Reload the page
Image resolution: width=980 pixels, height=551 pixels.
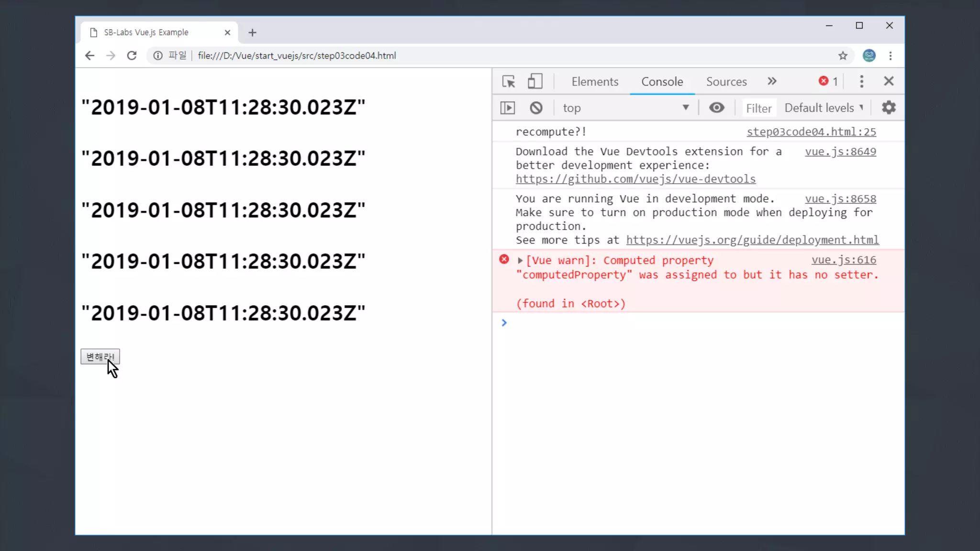(x=132, y=56)
